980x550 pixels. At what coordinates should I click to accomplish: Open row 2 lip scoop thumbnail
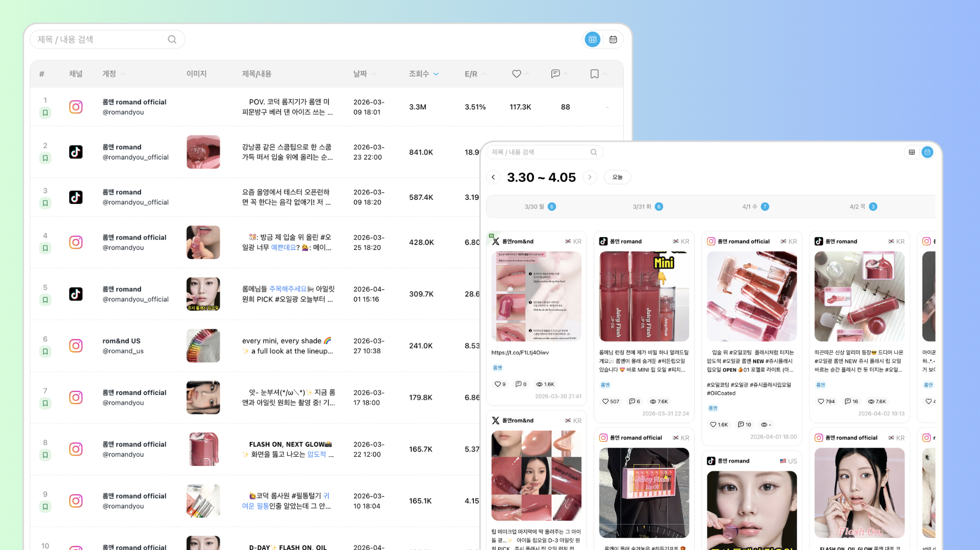coord(203,152)
